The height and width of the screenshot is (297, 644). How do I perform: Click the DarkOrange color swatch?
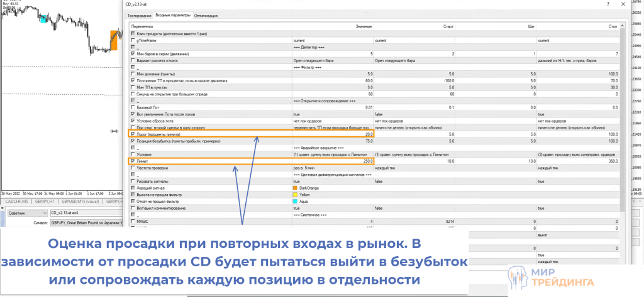tap(296, 188)
